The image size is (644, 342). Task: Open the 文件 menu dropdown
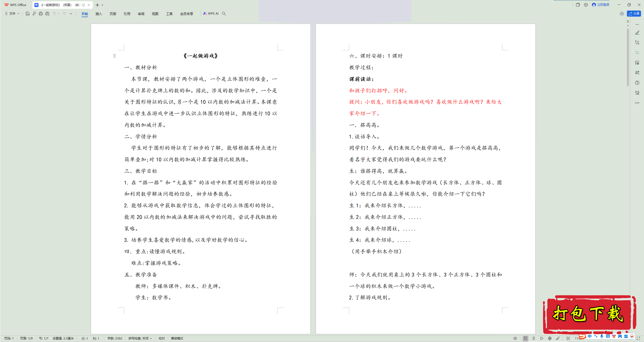click(x=12, y=14)
